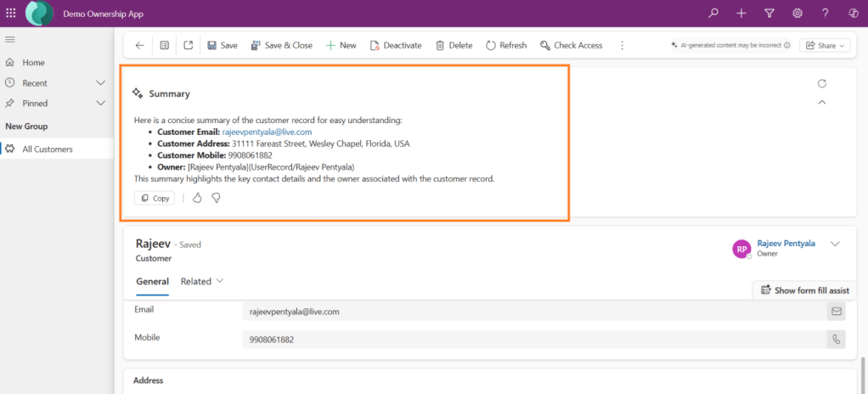This screenshot has height=394, width=868.
Task: Open the Related tab dropdown
Action: 202,281
